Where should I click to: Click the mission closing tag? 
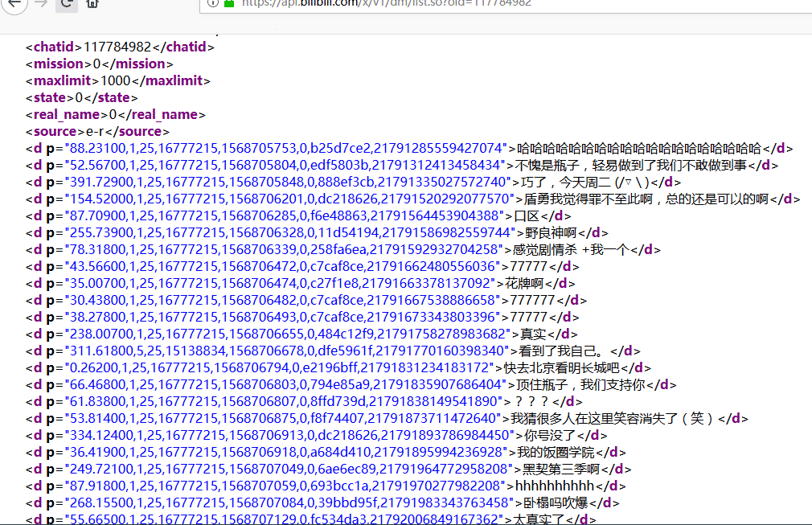point(137,64)
